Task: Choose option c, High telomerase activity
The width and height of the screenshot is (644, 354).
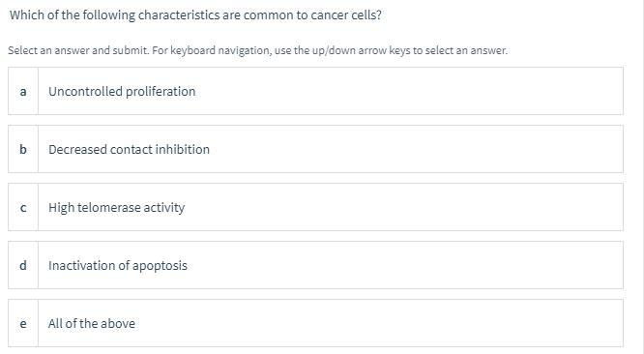Action: [315, 207]
